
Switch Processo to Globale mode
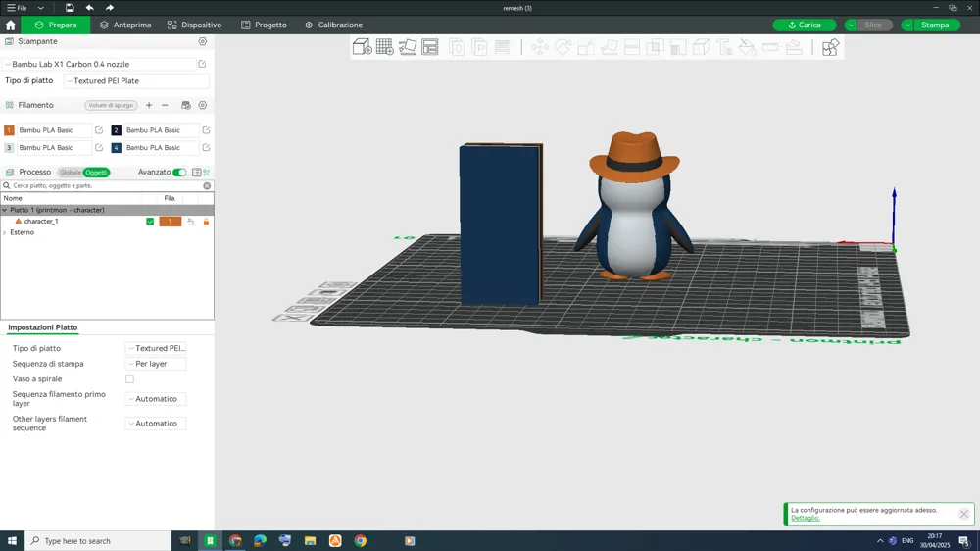[70, 172]
